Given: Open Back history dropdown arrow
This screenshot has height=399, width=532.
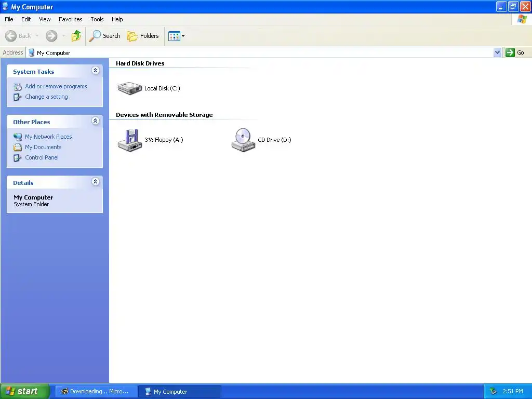Looking at the screenshot, I should (37, 36).
